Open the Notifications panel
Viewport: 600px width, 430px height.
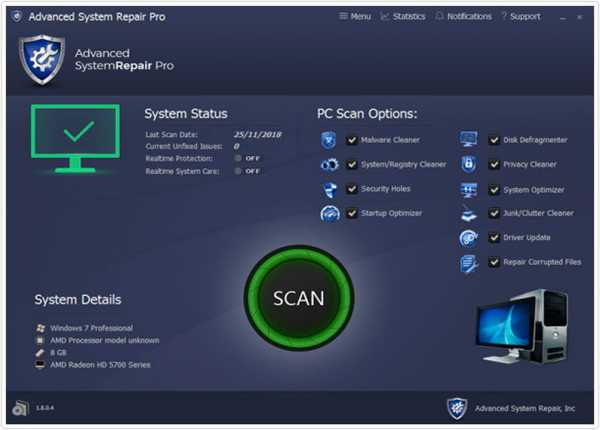point(464,16)
